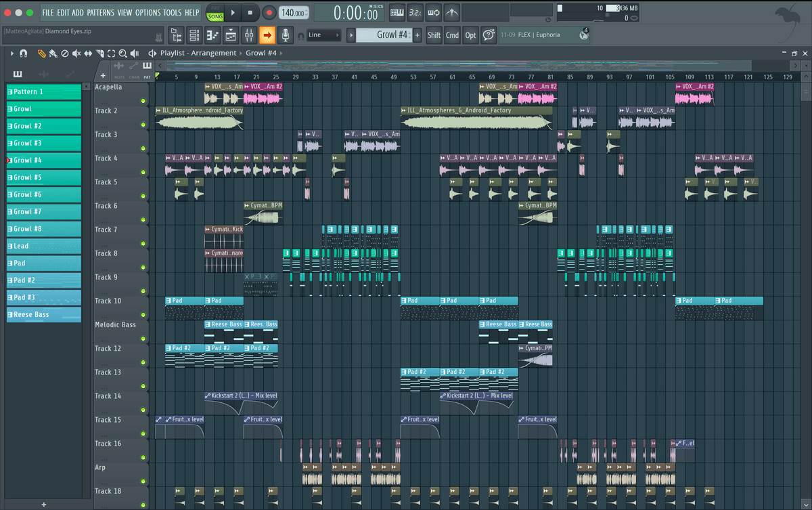Select the Playback tool next to Zoom

pos(135,53)
